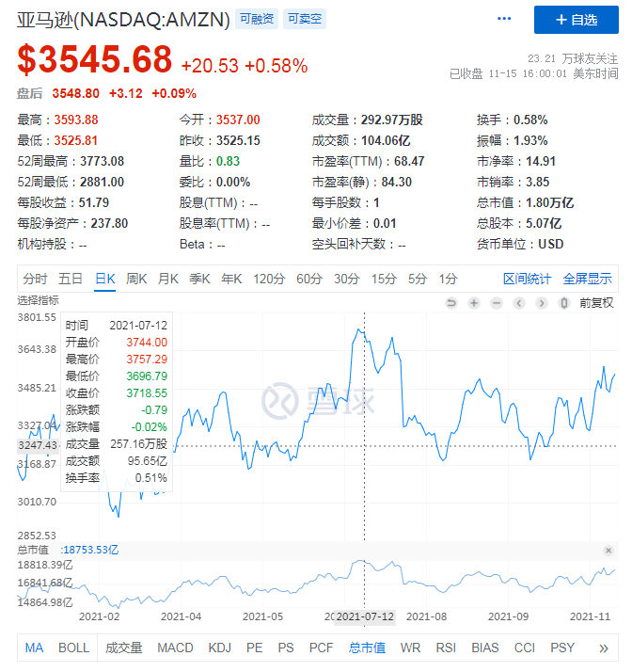This screenshot has width=632, height=672.
Task: Switch to the 周K weekly chart tab
Action: [136, 279]
